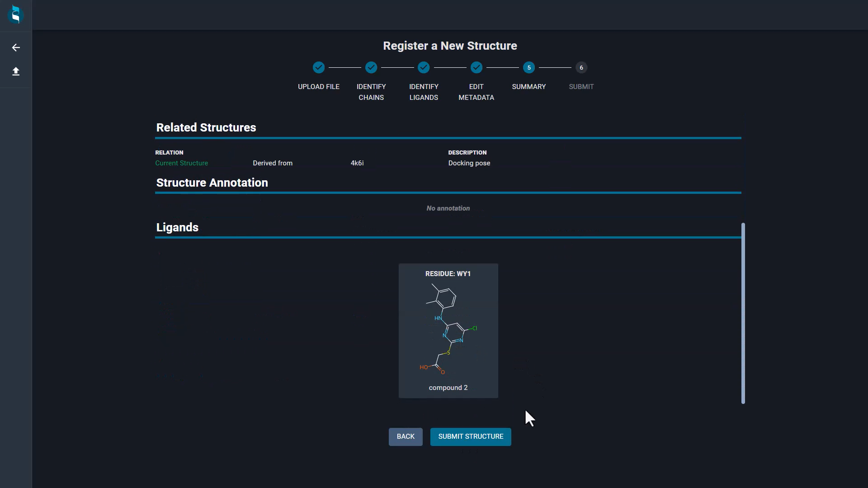Click the Identify Chains step checkmark

click(x=371, y=68)
